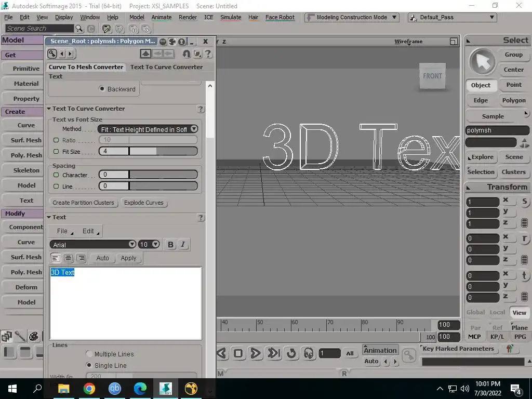Click the Apply text button
Image resolution: width=532 pixels, height=399 pixels.
click(128, 258)
